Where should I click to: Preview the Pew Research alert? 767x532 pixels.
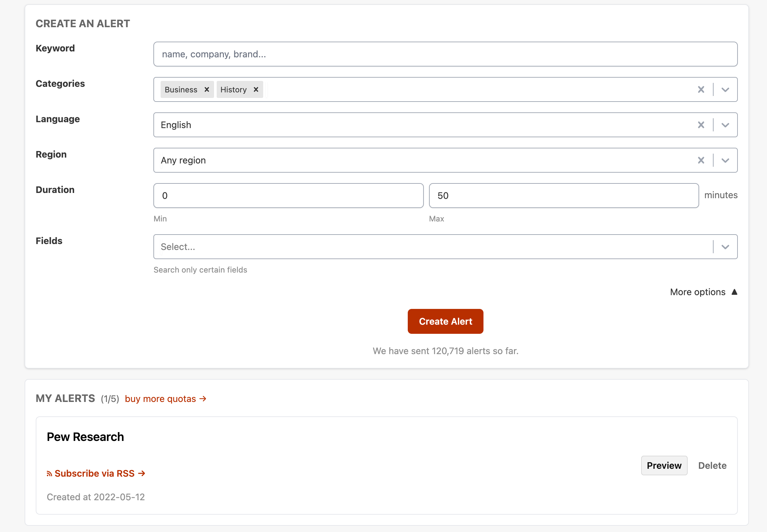point(664,465)
